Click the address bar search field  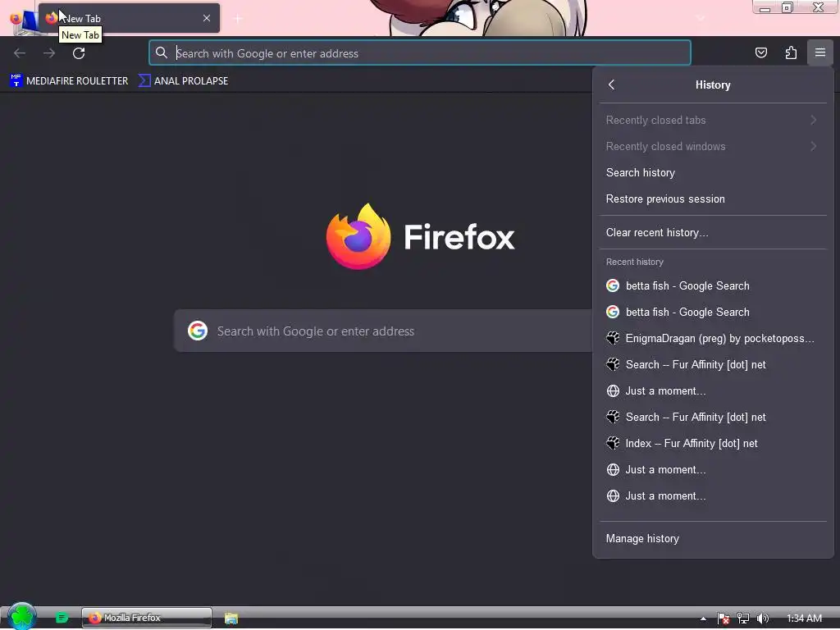click(x=420, y=53)
